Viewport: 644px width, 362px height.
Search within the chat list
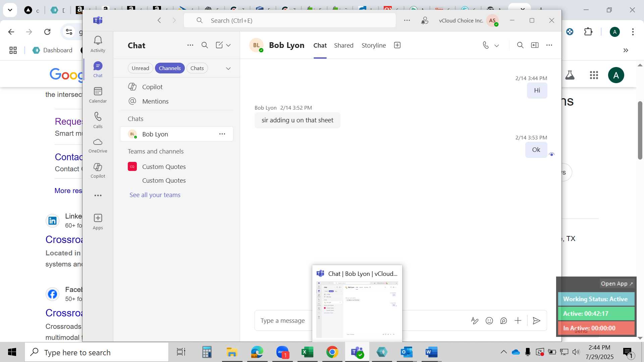(205, 45)
